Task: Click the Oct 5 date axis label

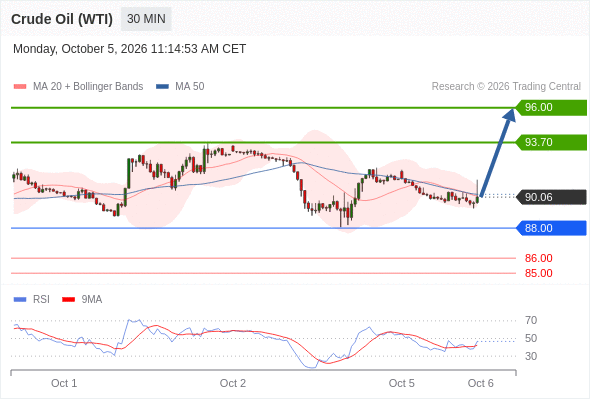Action: point(401,383)
